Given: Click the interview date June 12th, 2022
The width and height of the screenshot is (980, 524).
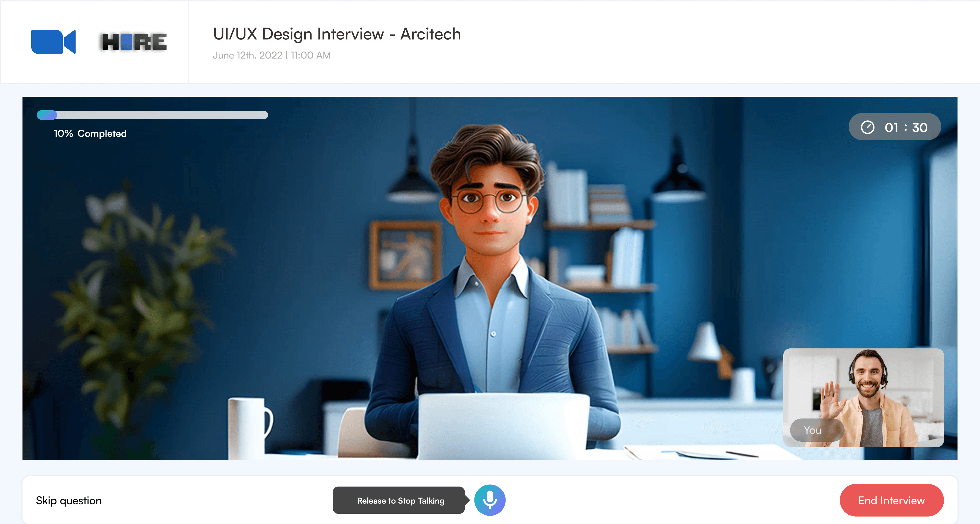Looking at the screenshot, I should coord(248,55).
